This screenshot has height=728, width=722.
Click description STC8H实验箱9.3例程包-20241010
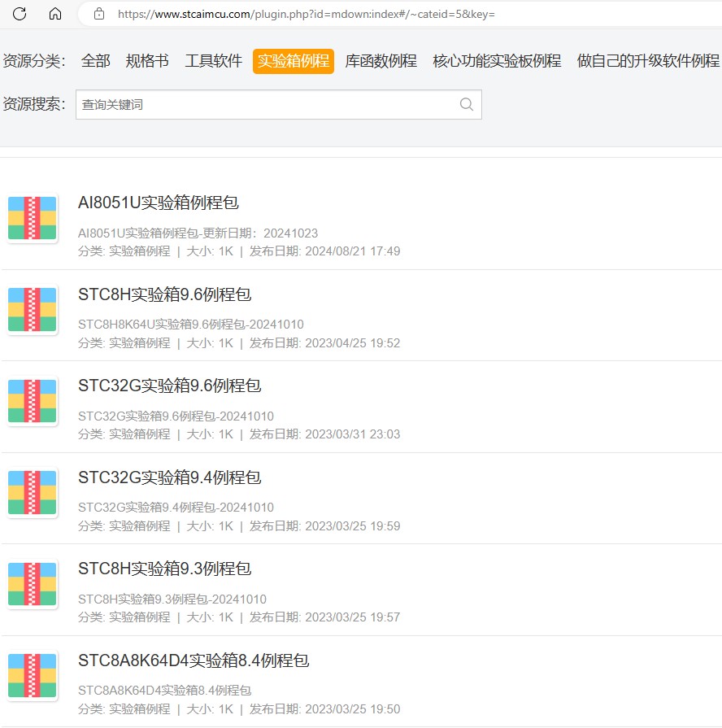pos(172,599)
